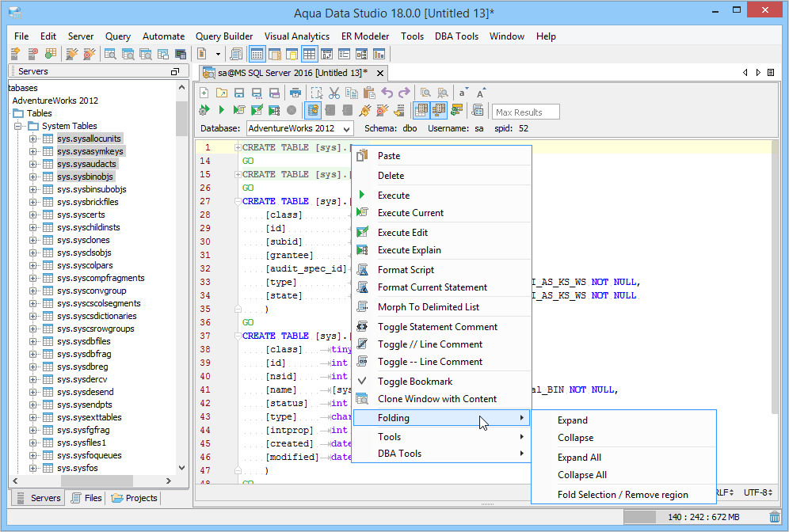Click the trash can memory cleanup icon
Viewport: 789px width, 532px height.
click(774, 517)
